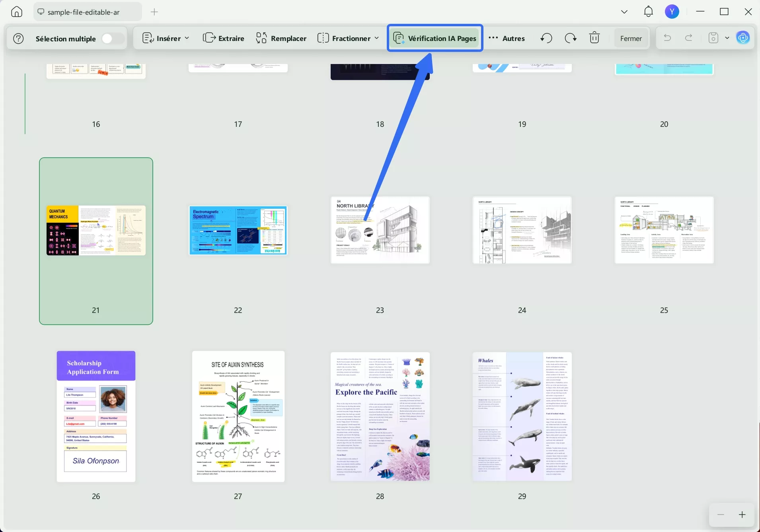Screen dimensions: 760x532
Task: Open the help question mark icon
Action: pos(18,39)
